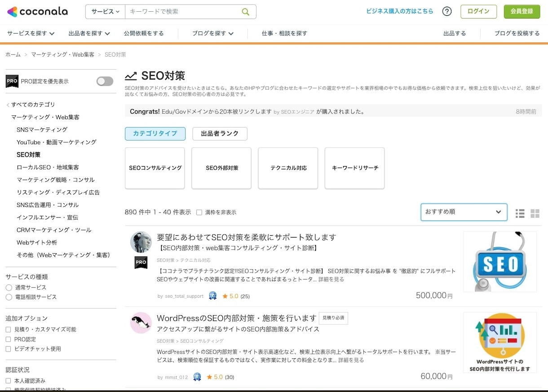Open マーケティング戦略・コンサル category
The width and height of the screenshot is (548, 392).
(x=56, y=180)
